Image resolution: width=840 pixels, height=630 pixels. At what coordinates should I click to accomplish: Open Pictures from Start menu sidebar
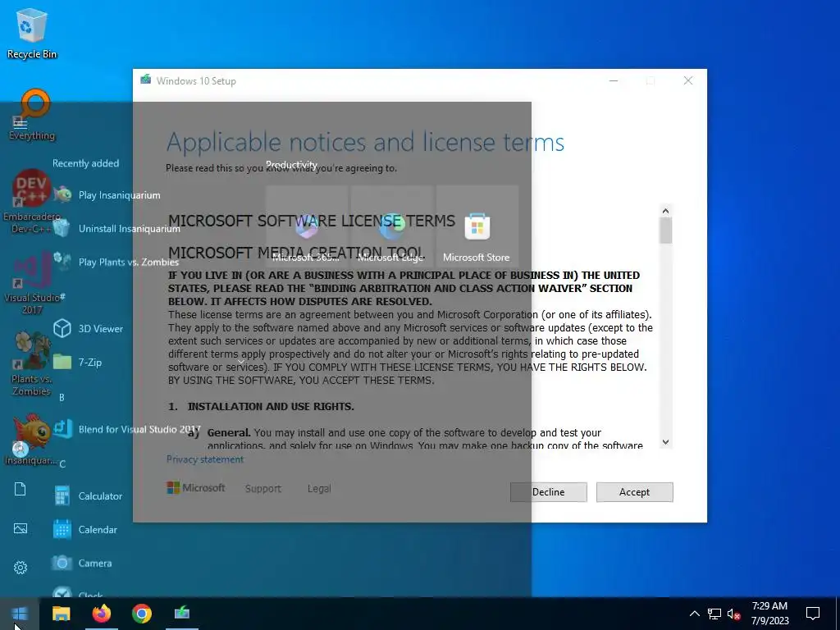coord(20,529)
